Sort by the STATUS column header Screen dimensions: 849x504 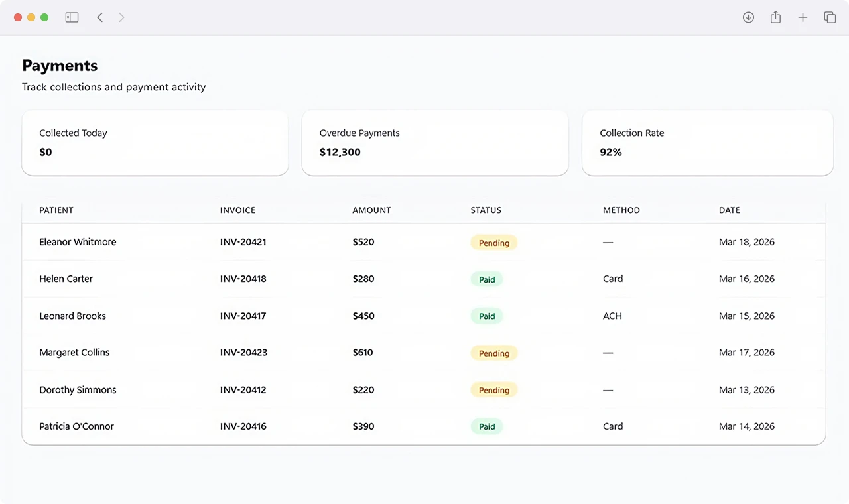coord(486,210)
